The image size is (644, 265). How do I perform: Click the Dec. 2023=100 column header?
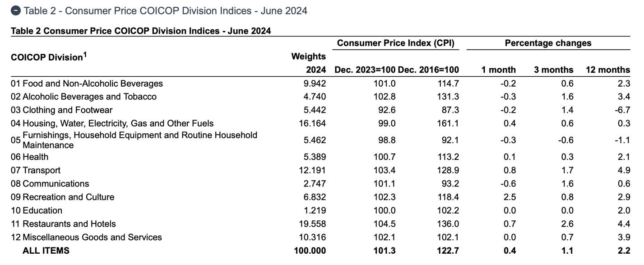tap(365, 70)
